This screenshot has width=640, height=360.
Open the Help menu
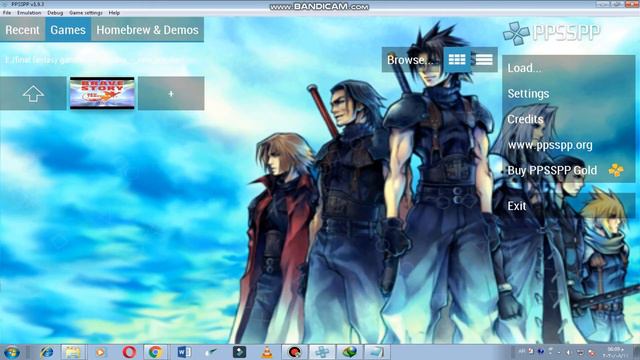click(x=114, y=13)
